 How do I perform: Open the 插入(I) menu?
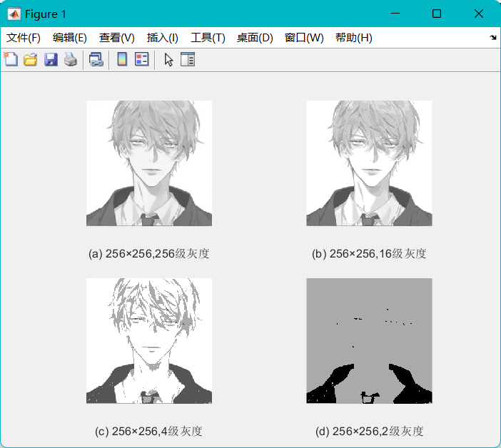(162, 38)
